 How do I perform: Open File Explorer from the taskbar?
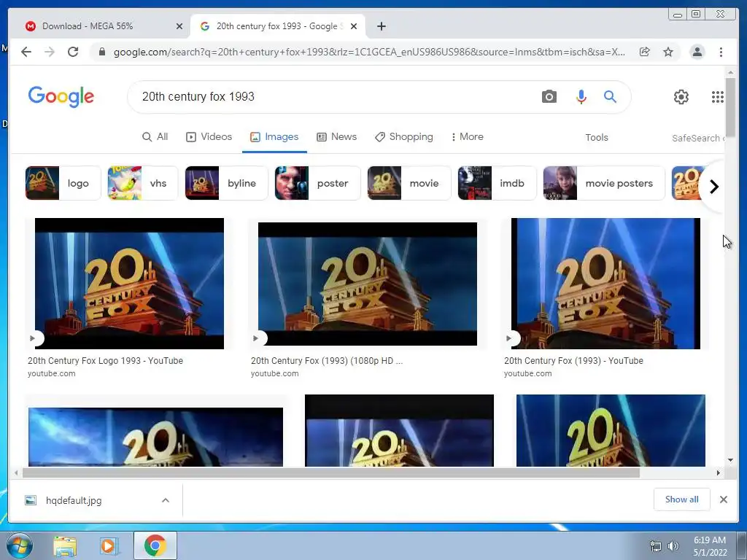coord(65,546)
